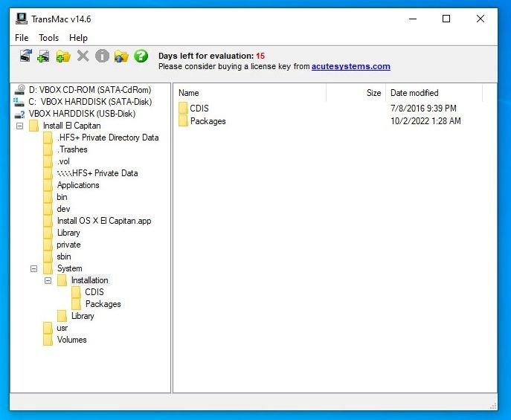This screenshot has height=420, width=511.
Task: Collapse the Install El Capitan volume node
Action: point(20,126)
